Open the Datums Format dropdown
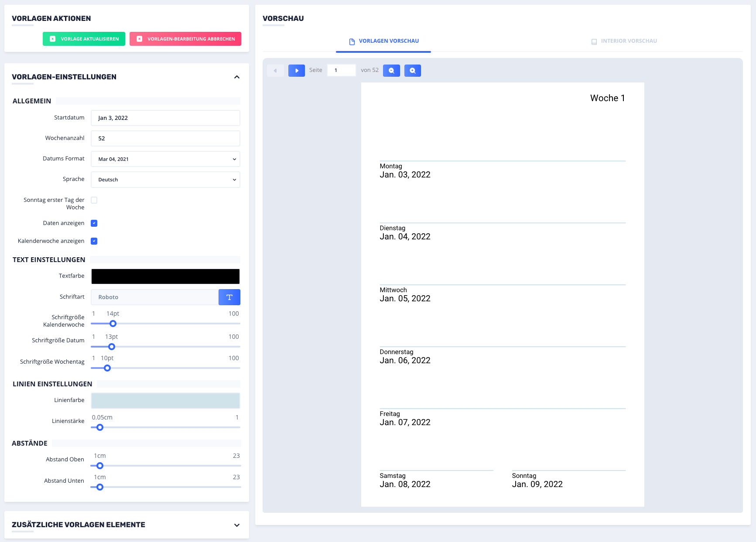Viewport: 756px width, 542px height. tap(165, 159)
